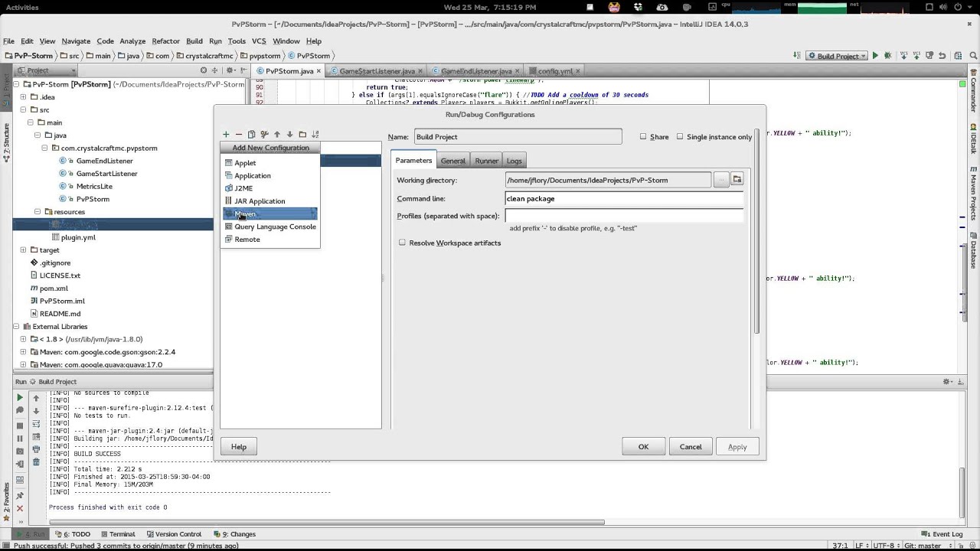Click the folder-picker icon beside Working directory
This screenshot has width=980, height=551.
pyautogui.click(x=737, y=180)
